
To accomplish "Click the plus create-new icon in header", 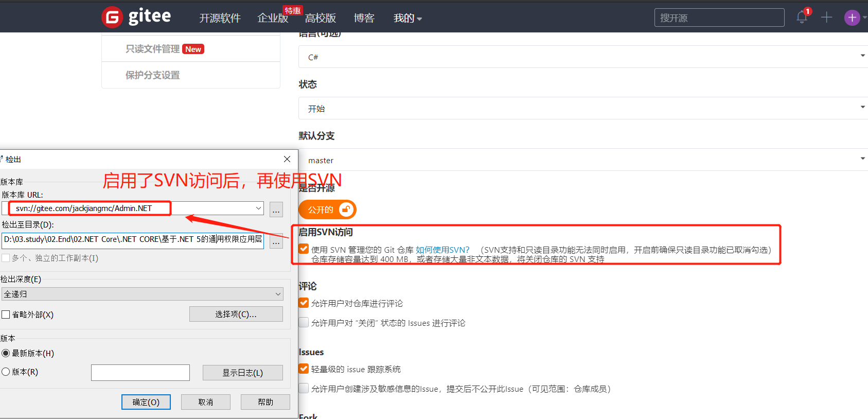I will click(826, 18).
